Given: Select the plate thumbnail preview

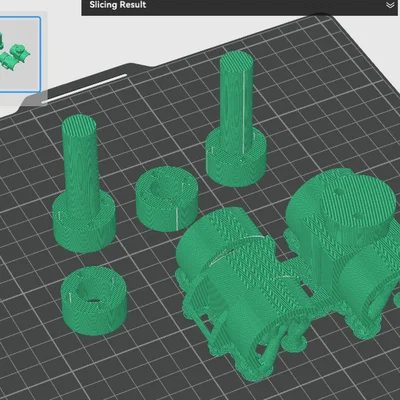Looking at the screenshot, I should coord(20,54).
